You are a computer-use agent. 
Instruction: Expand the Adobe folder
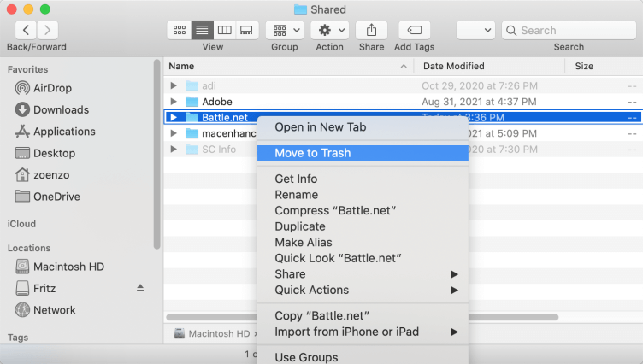(x=174, y=101)
